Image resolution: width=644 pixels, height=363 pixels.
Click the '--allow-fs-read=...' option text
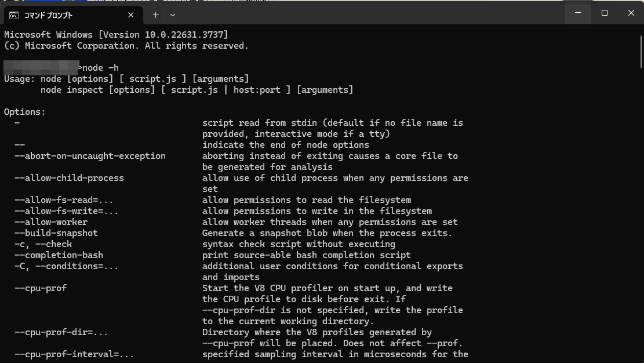[x=64, y=200]
